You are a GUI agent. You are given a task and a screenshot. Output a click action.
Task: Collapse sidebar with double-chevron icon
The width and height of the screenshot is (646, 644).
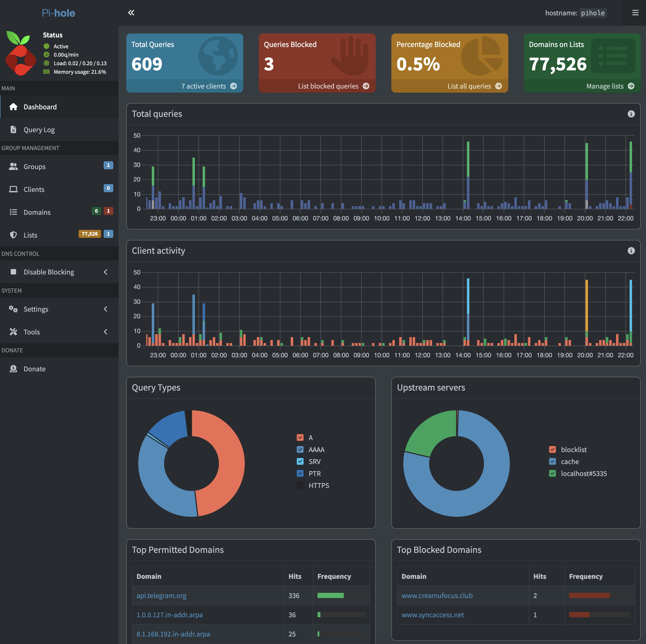131,13
